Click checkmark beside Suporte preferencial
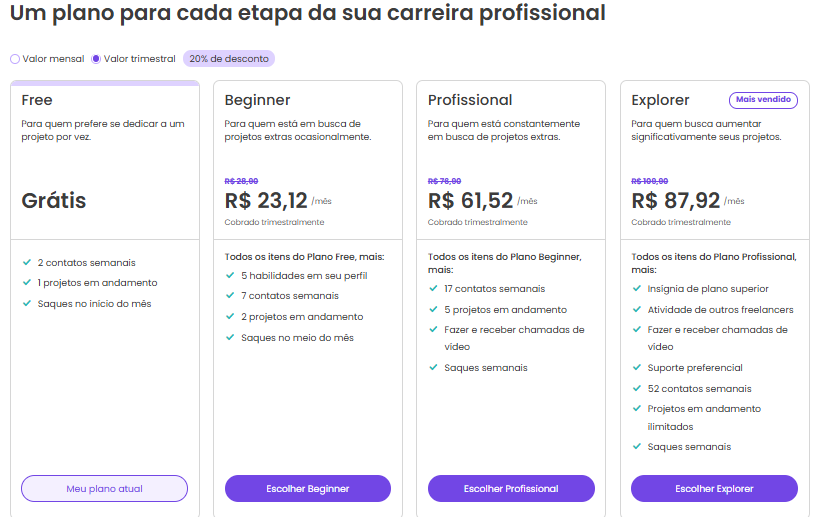The height and width of the screenshot is (517, 815). click(x=637, y=368)
